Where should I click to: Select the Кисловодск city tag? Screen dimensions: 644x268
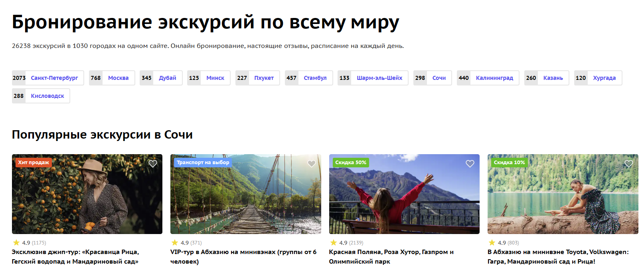(47, 96)
